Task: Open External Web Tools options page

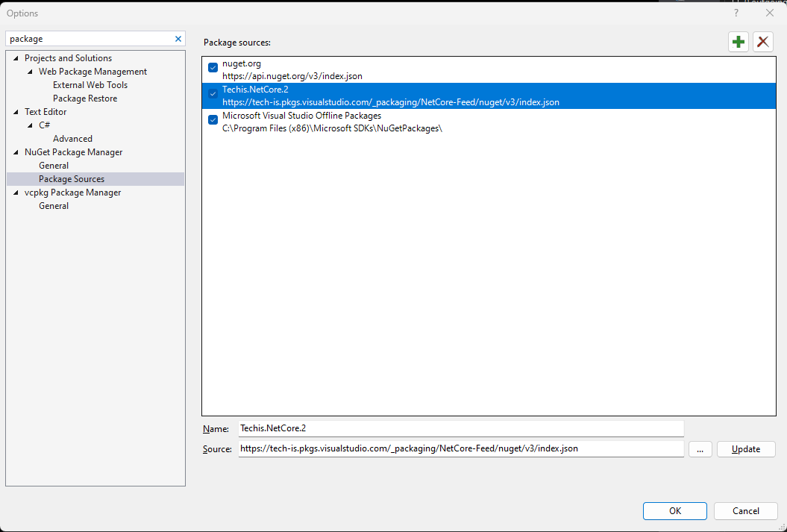Action: (90, 85)
